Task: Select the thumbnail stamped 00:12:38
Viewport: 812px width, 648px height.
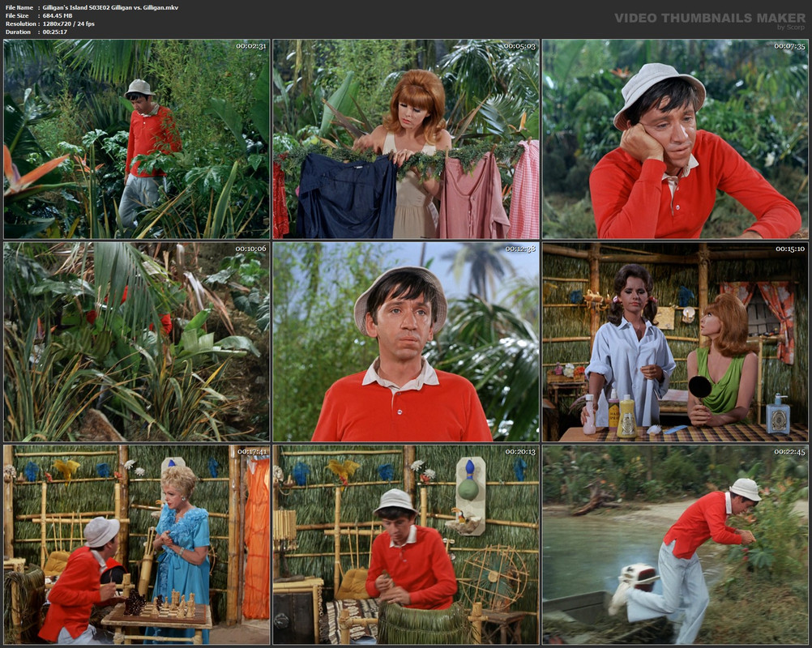Action: click(406, 342)
